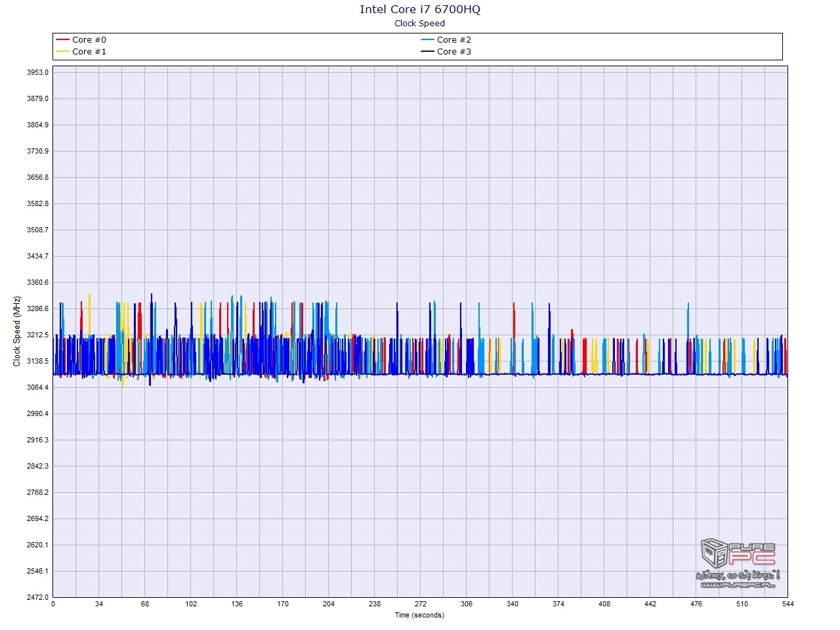Image resolution: width=840 pixels, height=630 pixels.
Task: Click the light blue Core #2 swatch
Action: [428, 40]
